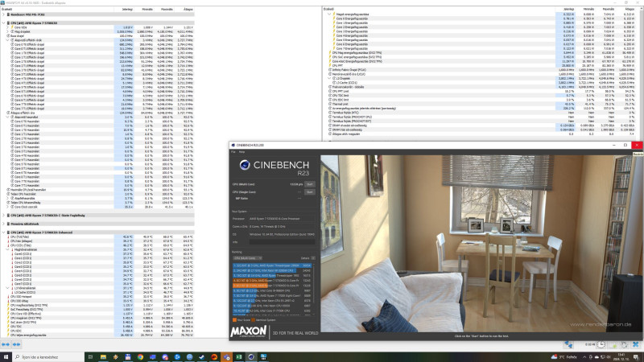Viewport: 644px width, 362px height.
Task: Select the Intel Core i9-9880H ranking row
Action: pos(272,290)
